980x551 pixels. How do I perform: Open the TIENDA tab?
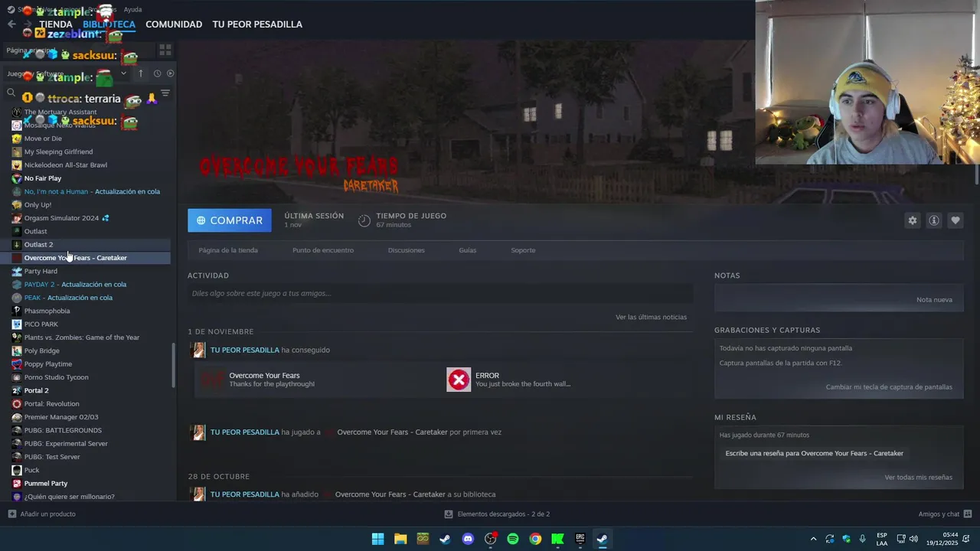coord(56,24)
